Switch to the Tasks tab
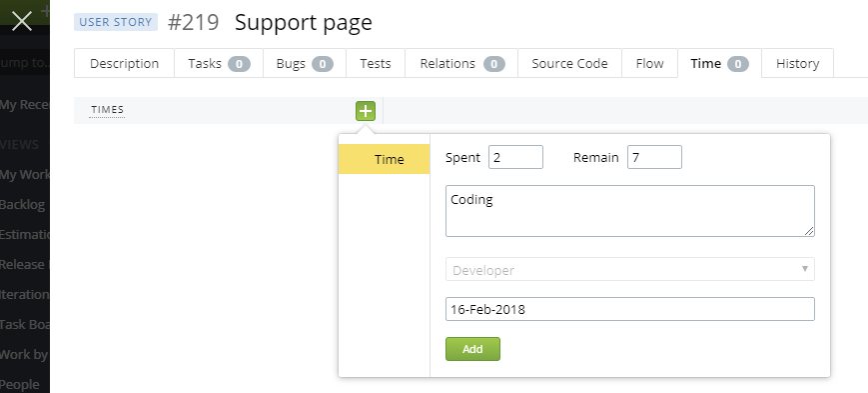The image size is (868, 393). tap(219, 63)
